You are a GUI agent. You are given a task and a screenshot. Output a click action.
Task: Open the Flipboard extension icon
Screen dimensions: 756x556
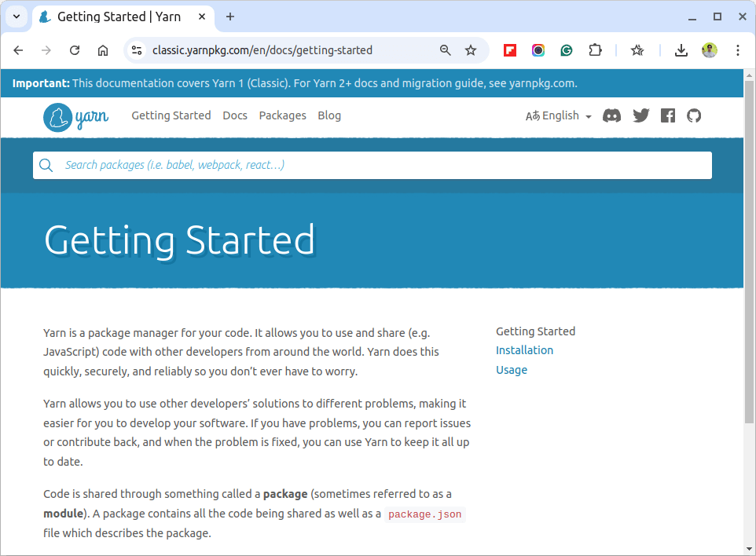pyautogui.click(x=510, y=50)
